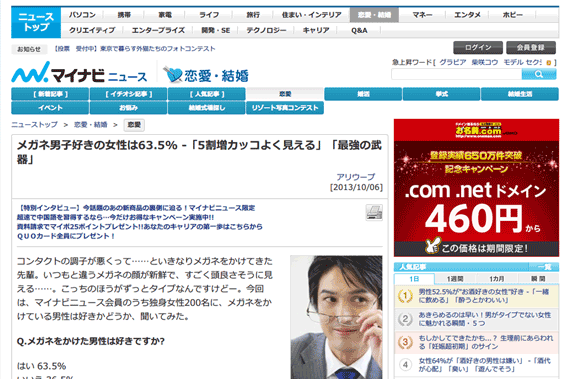Switch ranking to 1日 tab
The height and width of the screenshot is (379, 570).
click(x=414, y=279)
